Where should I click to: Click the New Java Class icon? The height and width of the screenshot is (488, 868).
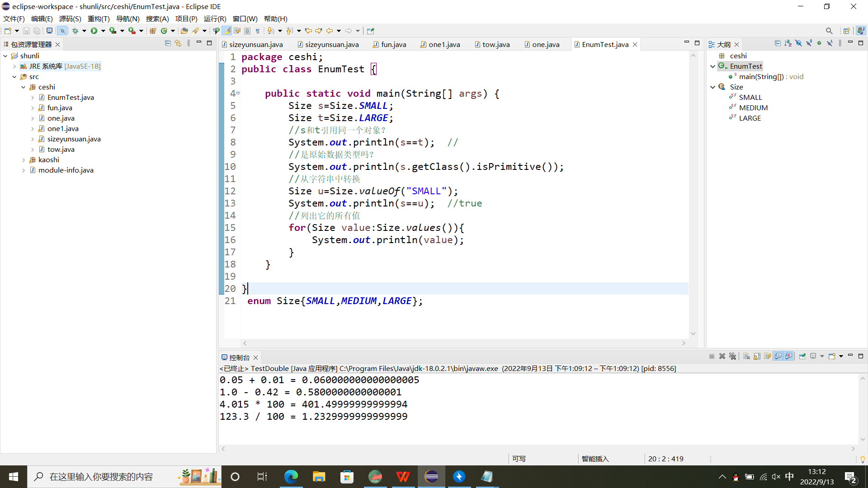tap(164, 31)
